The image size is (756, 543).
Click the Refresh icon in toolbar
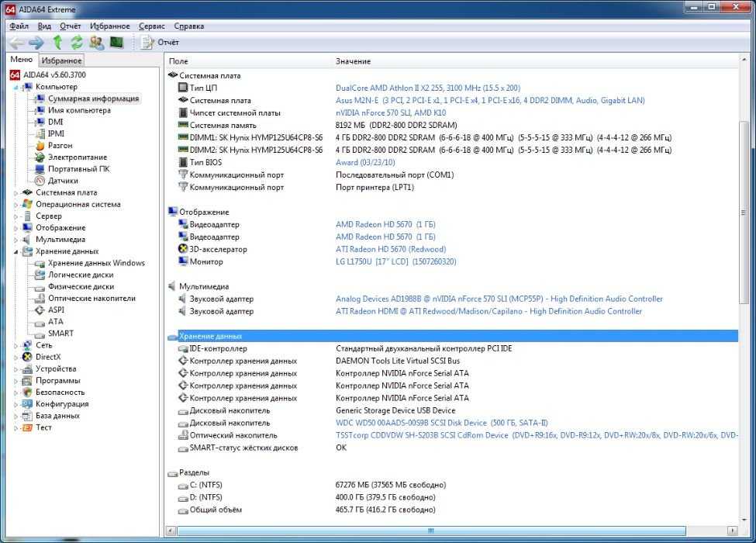pyautogui.click(x=77, y=43)
